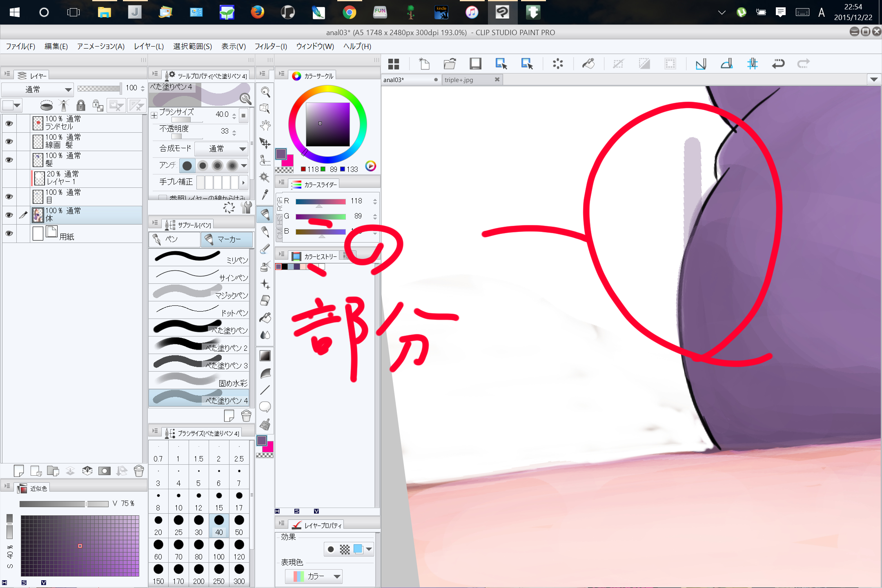Open the フィルター menu
Viewport: 882px width, 588px height.
[x=271, y=47]
